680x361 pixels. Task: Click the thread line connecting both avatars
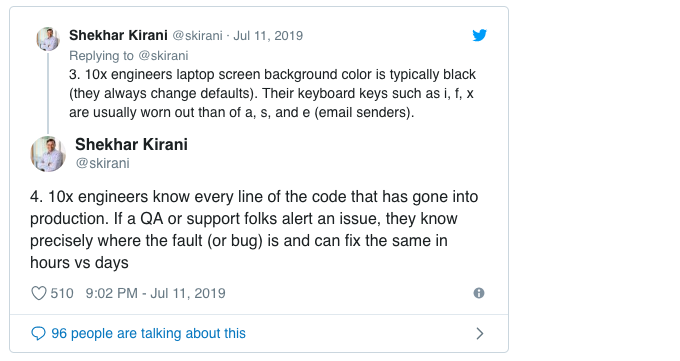[x=48, y=93]
